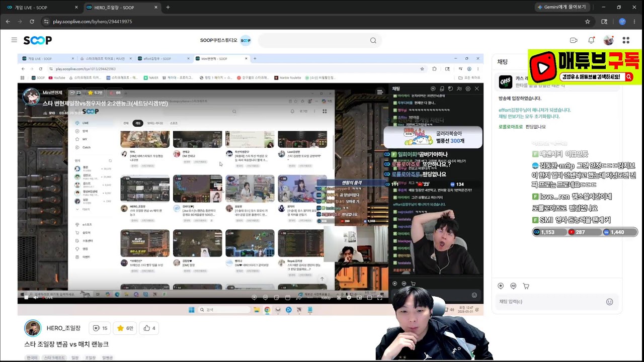Viewport: 644px width, 362px height.
Task: Toggle theater mode in player controls
Action: click(x=369, y=298)
